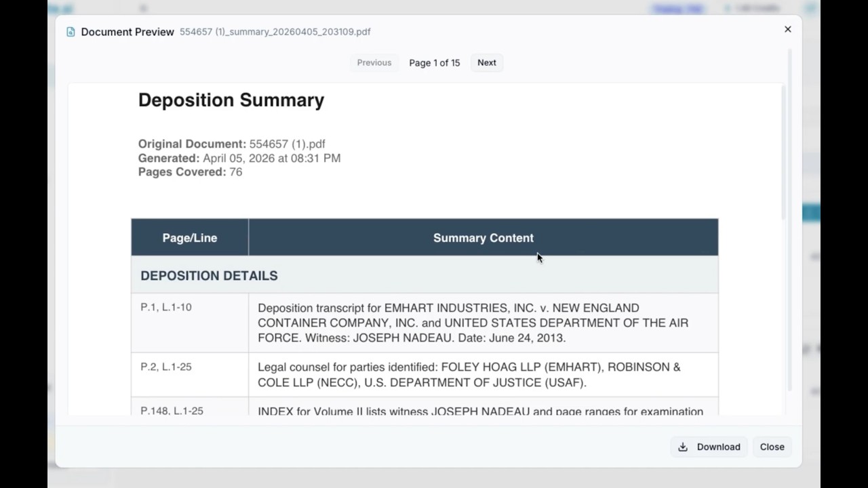Close the preview with the X icon
Image resolution: width=868 pixels, height=488 pixels.
788,29
